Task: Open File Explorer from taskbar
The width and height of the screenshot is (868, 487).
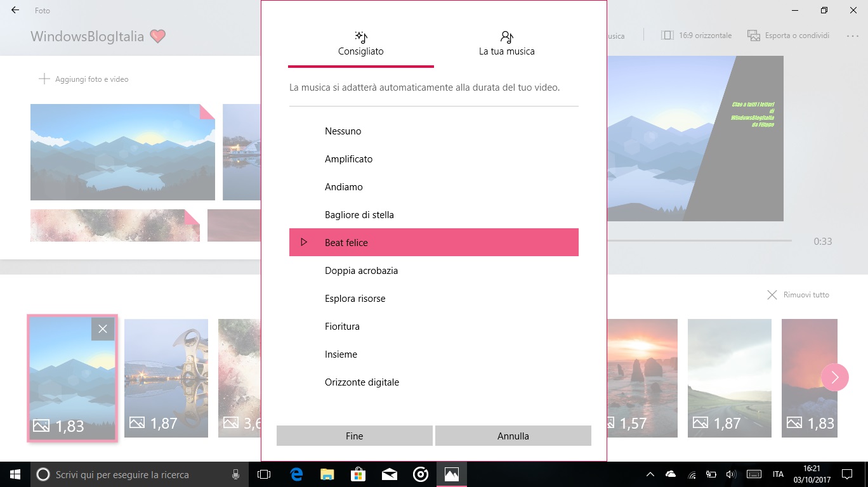Action: pyautogui.click(x=327, y=474)
